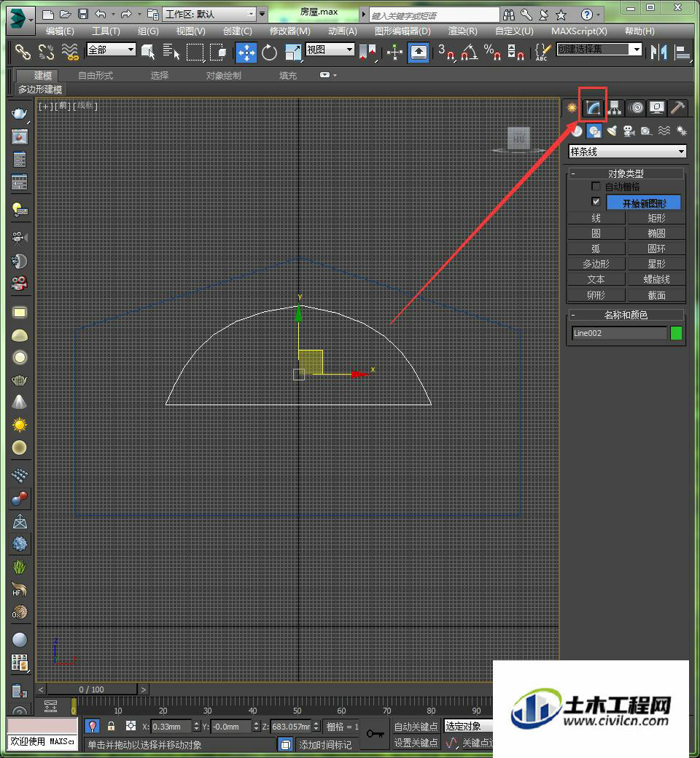Open the Select by Name list icon
This screenshot has height=758, width=700.
(x=171, y=52)
